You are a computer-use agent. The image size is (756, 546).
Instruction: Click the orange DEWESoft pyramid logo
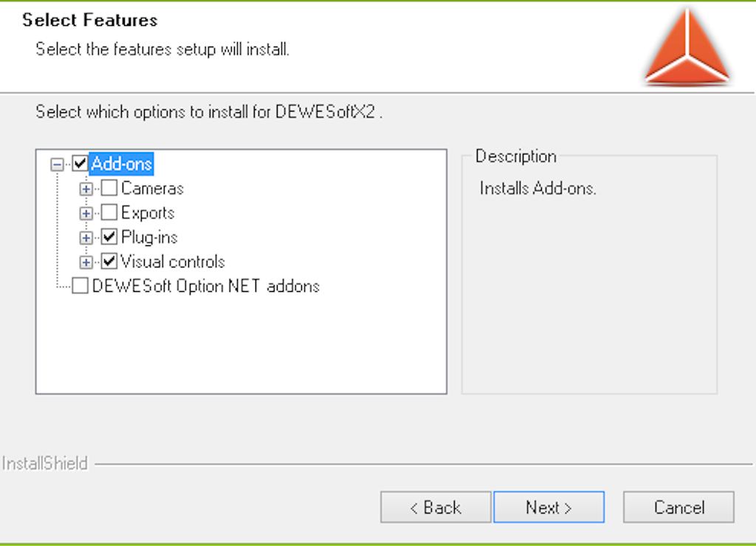coord(687,47)
